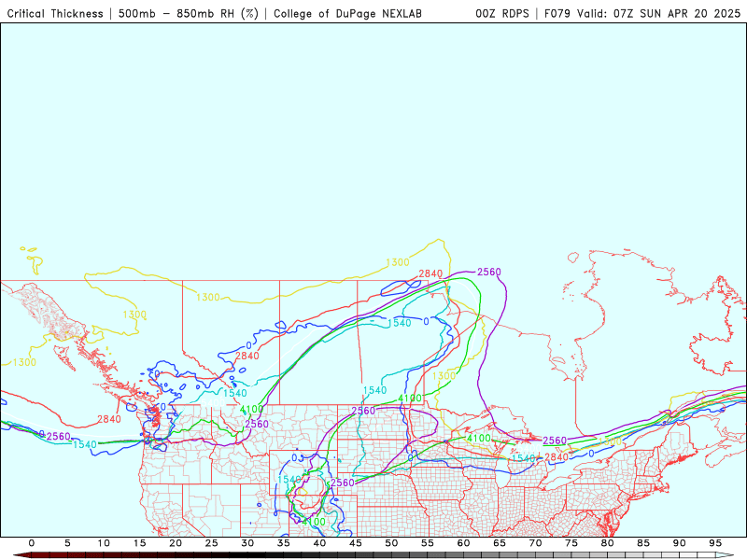This screenshot has width=747, height=560.
Task: Click red "2840" label beside the topmost 2560
Action: [x=430, y=273]
